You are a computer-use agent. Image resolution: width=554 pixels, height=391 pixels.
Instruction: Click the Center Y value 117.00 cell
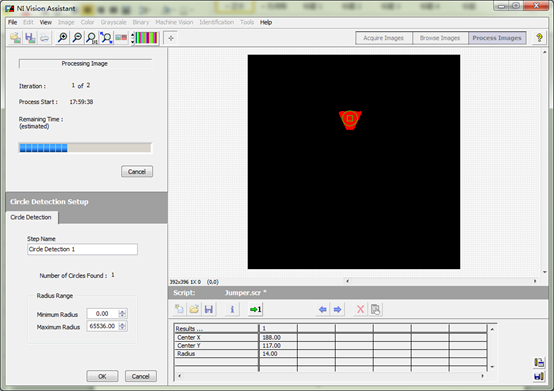[x=278, y=345]
